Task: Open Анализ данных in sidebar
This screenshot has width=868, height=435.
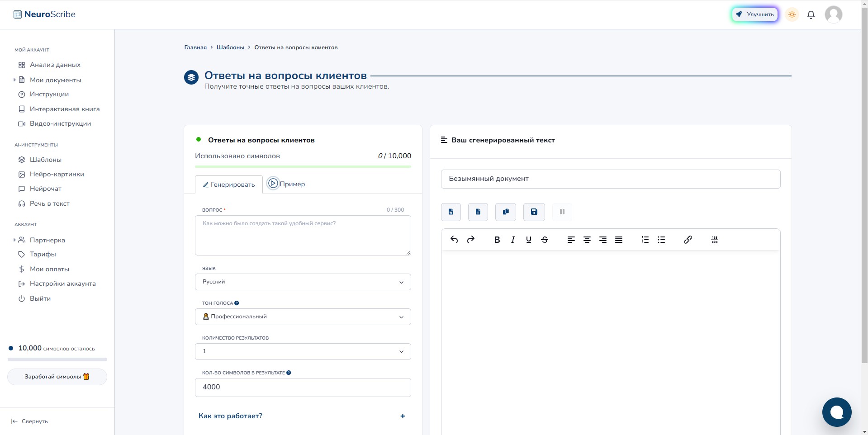Action: [49, 65]
